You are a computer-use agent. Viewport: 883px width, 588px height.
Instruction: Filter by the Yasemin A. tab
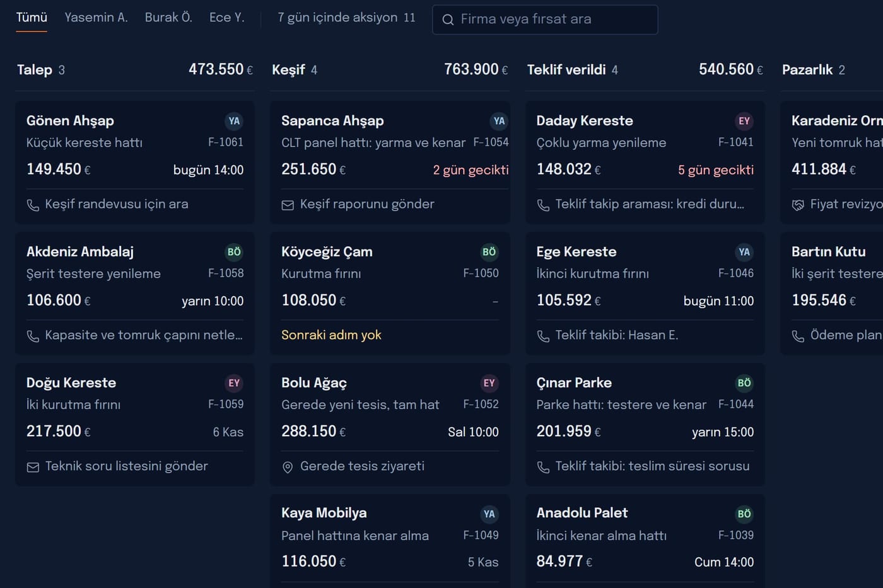click(96, 18)
